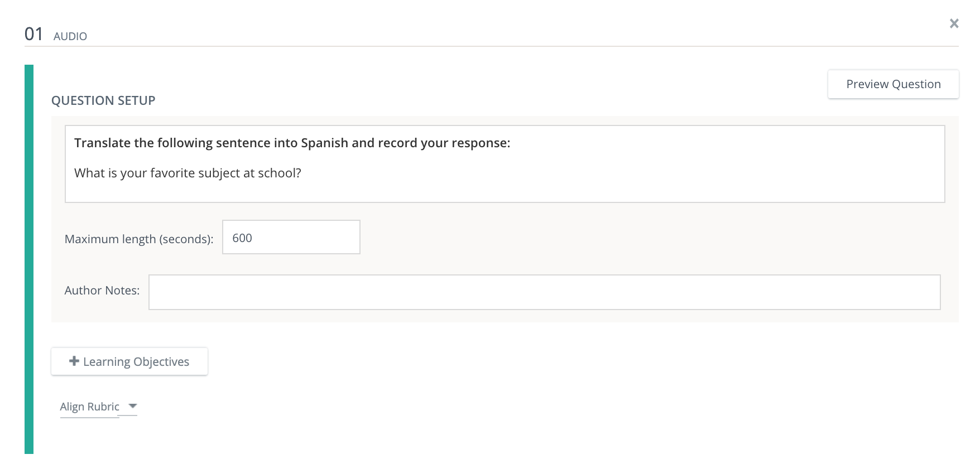Click the QUESTION SETUP section heading

tap(103, 100)
